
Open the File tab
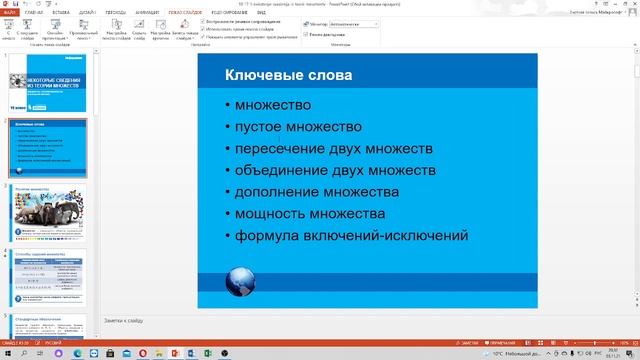click(9, 12)
